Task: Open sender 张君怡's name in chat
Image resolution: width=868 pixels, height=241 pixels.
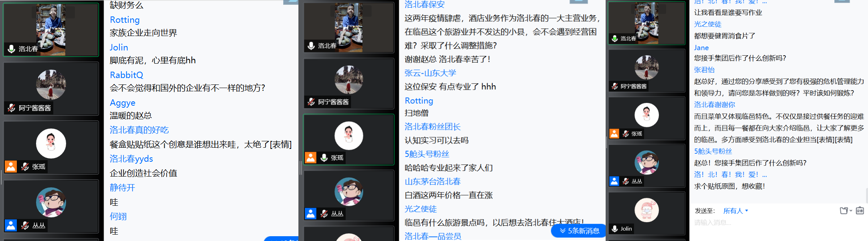Action: [x=704, y=70]
